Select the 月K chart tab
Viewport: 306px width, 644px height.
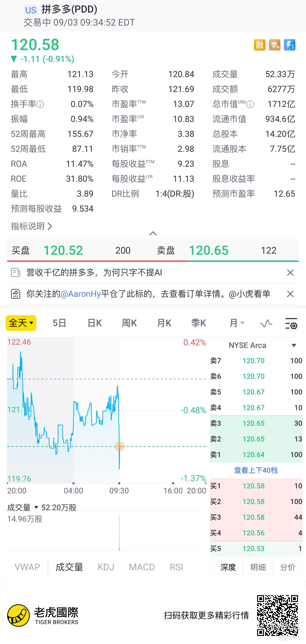[x=164, y=323]
